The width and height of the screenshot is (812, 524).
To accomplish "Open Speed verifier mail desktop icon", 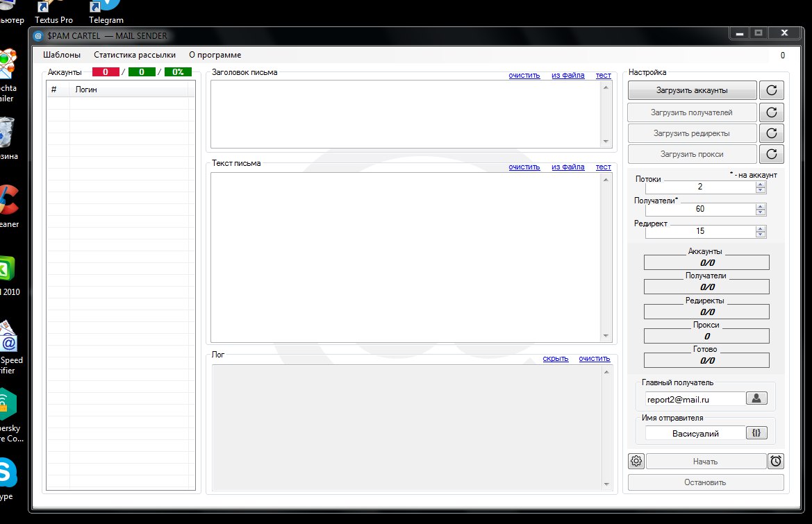I will (10, 347).
